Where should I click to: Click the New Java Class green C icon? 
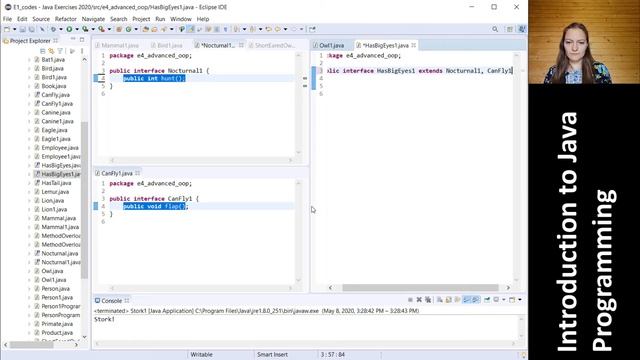pyautogui.click(x=128, y=29)
